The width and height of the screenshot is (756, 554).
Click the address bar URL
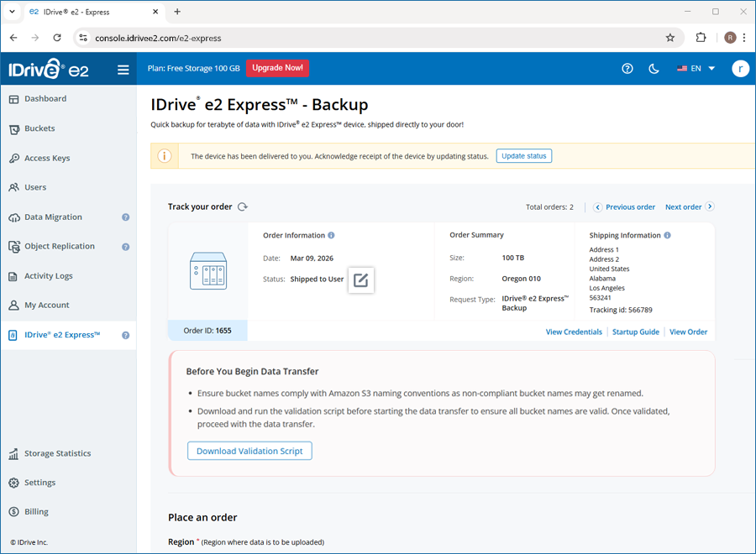tap(158, 38)
